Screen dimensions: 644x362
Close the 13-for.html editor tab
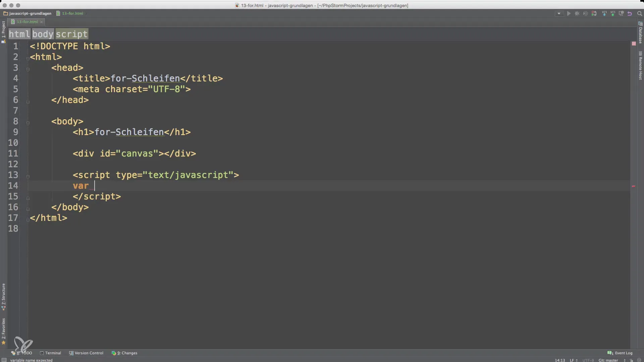click(42, 22)
